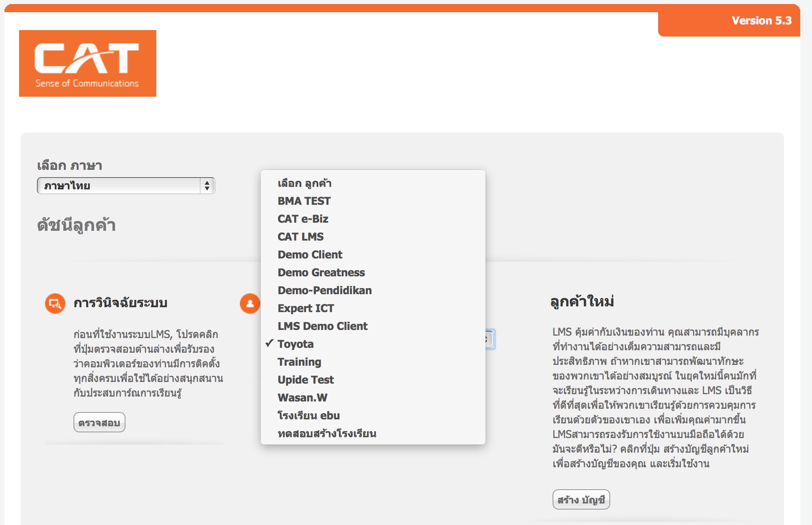This screenshot has height=525, width=812.
Task: Click the สร้าง บัญชี create account button
Action: [x=581, y=500]
